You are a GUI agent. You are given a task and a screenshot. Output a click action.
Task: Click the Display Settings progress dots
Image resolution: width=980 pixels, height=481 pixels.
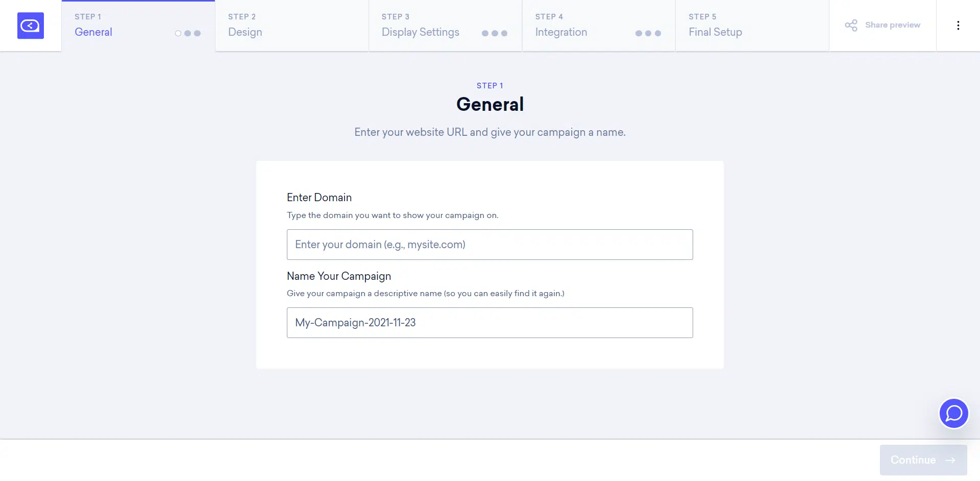coord(494,33)
